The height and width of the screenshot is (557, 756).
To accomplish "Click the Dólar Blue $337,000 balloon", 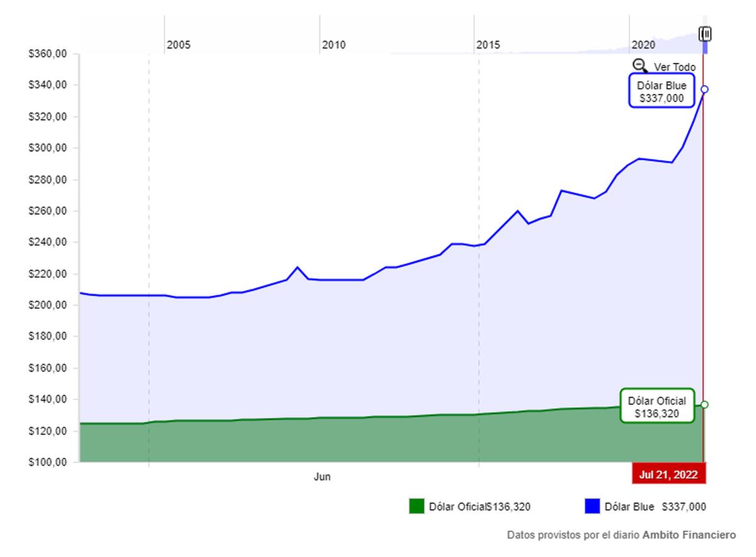I will [x=661, y=91].
